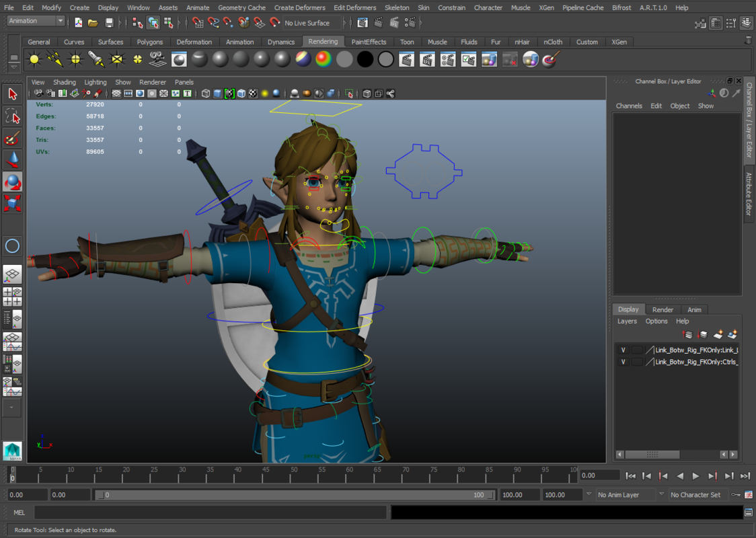Activate the Lasso selection tool
Image resolution: width=756 pixels, height=538 pixels.
(x=12, y=116)
